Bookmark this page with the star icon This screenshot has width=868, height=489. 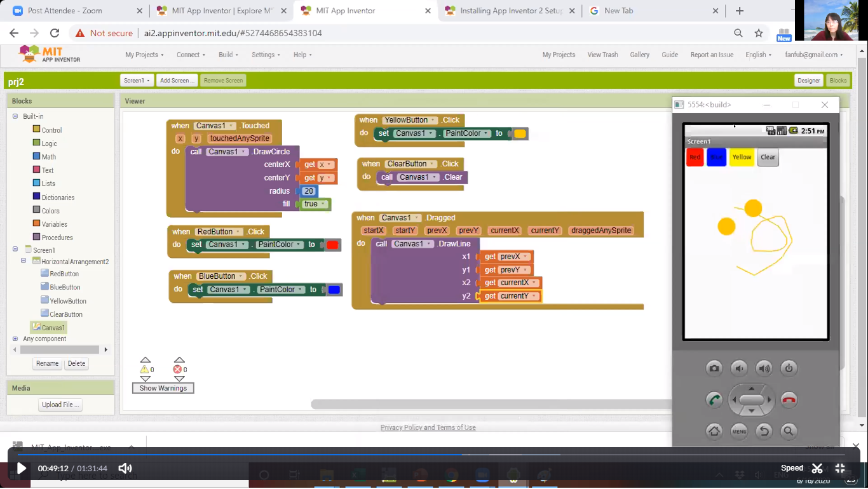point(759,33)
